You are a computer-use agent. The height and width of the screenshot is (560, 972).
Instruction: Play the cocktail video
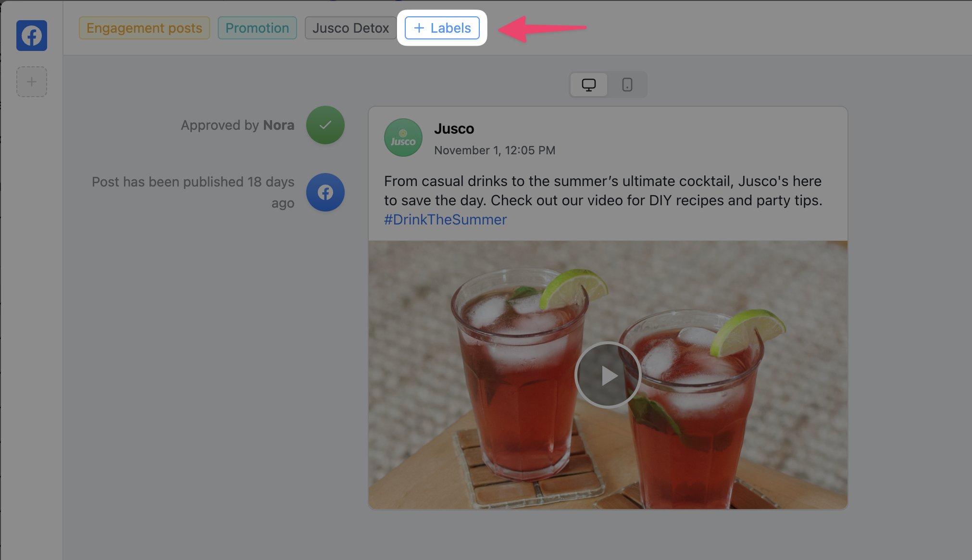[608, 375]
